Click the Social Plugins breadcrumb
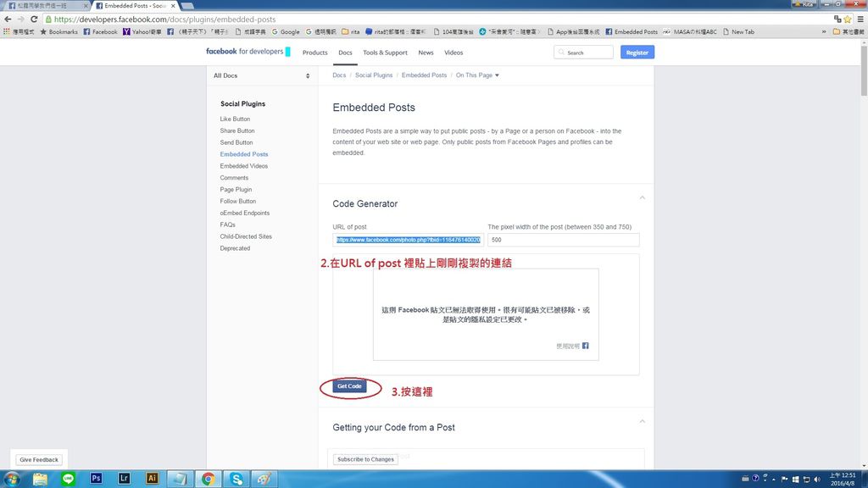 (374, 75)
